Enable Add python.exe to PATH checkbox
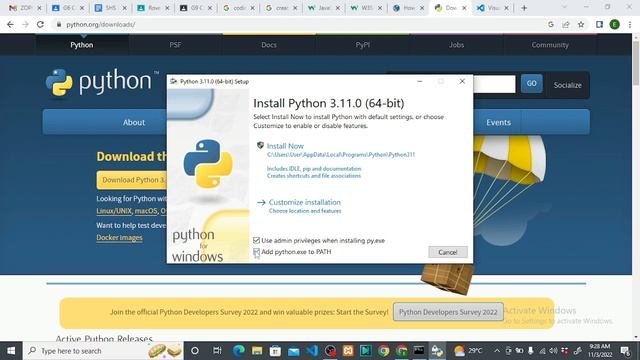This screenshot has height=360, width=640. (256, 251)
